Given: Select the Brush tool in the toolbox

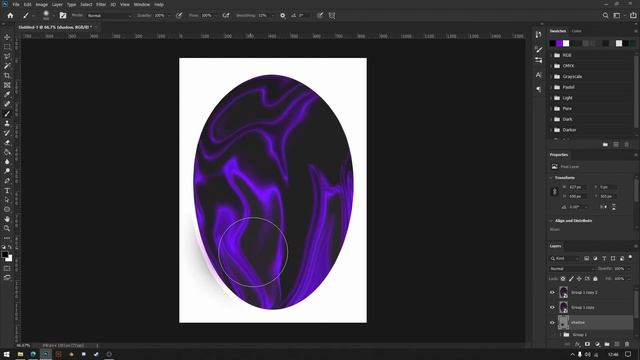Looking at the screenshot, I should tap(7, 114).
